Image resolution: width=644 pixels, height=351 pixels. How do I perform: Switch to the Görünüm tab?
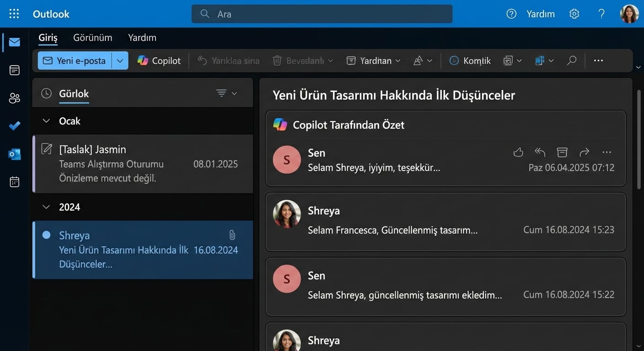click(93, 37)
